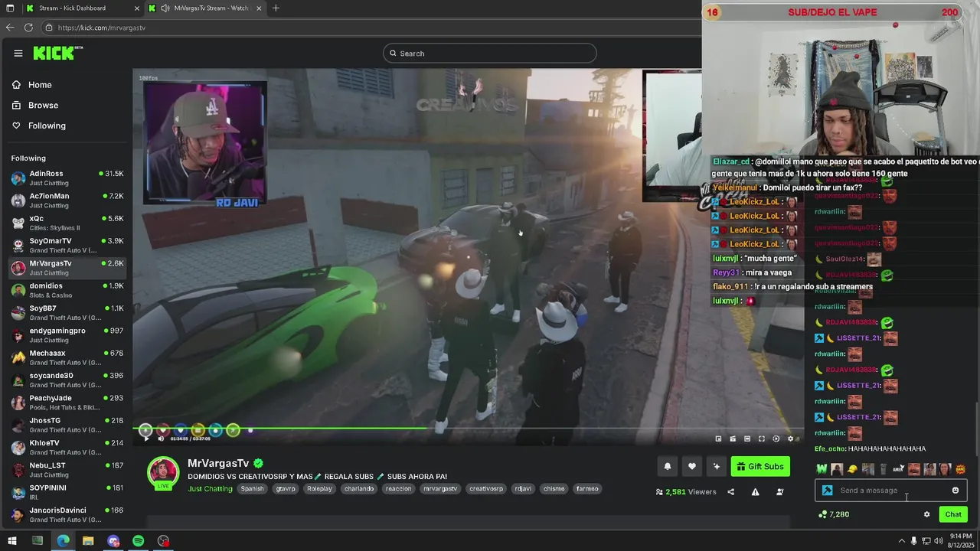Click the green Chat send button
Viewport: 980px width, 551px height.
pyautogui.click(x=953, y=514)
